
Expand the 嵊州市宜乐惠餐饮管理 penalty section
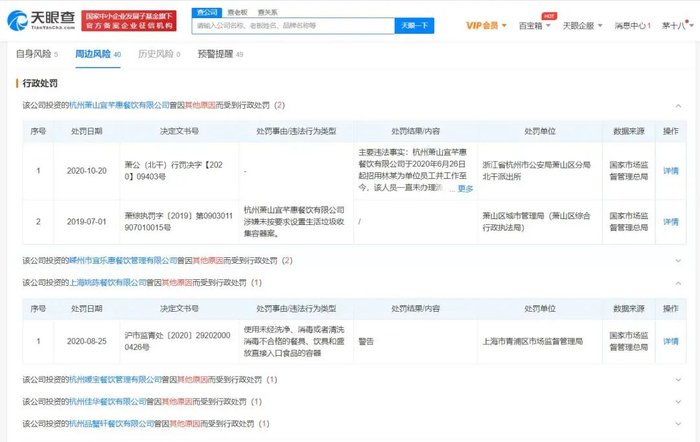680,260
